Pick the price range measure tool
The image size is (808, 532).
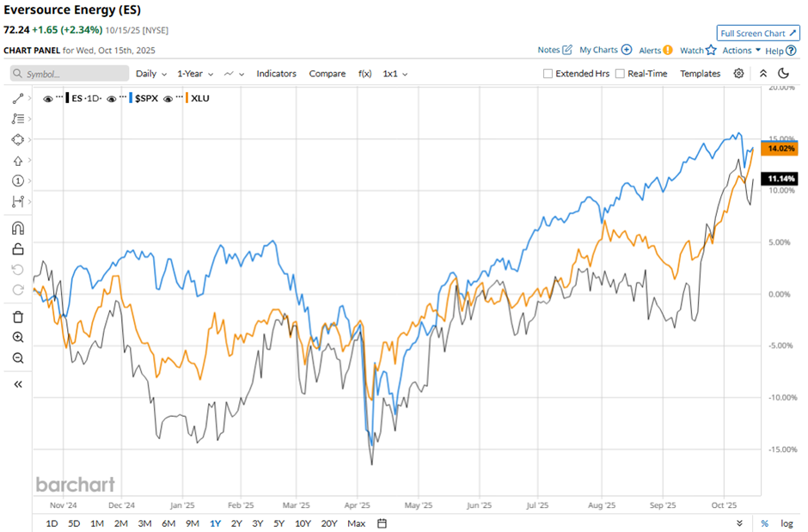17,201
